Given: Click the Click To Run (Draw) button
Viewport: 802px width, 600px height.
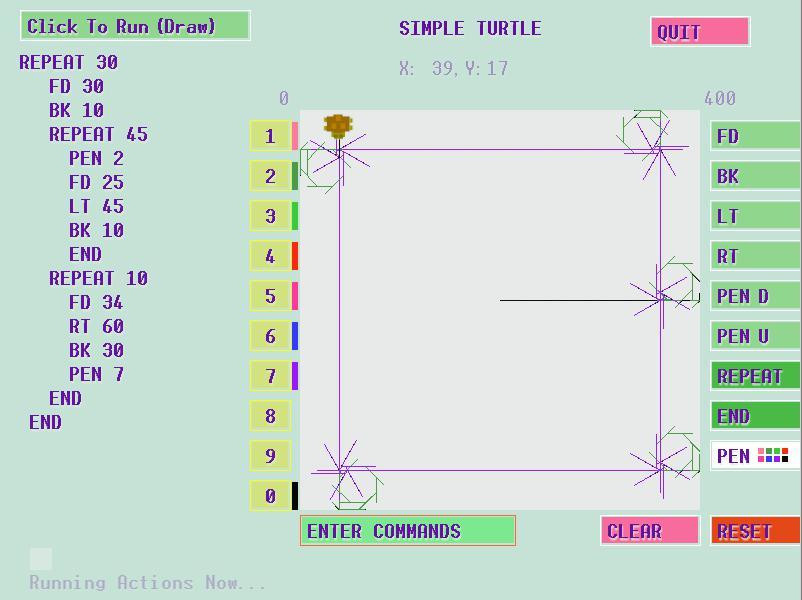Looking at the screenshot, I should tap(136, 26).
